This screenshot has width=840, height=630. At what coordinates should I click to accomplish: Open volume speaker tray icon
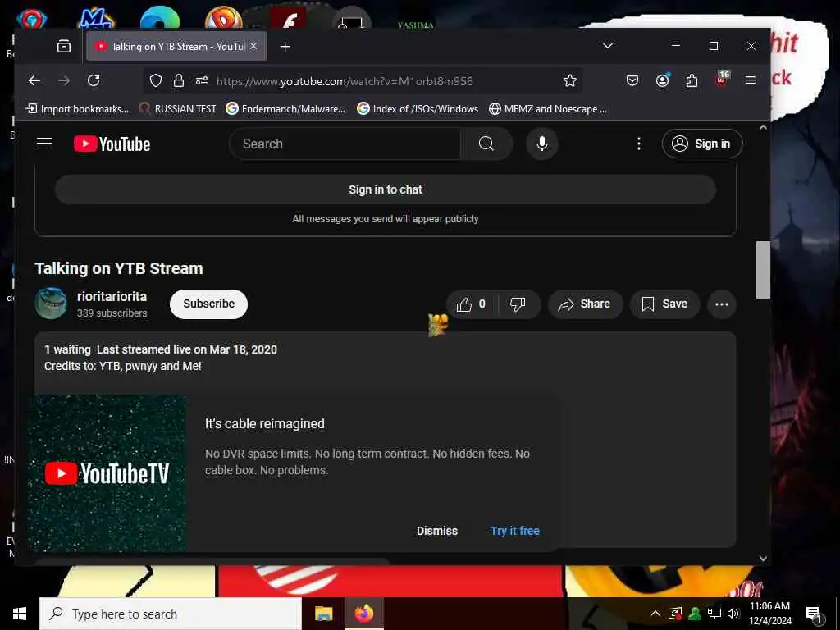[x=733, y=614]
